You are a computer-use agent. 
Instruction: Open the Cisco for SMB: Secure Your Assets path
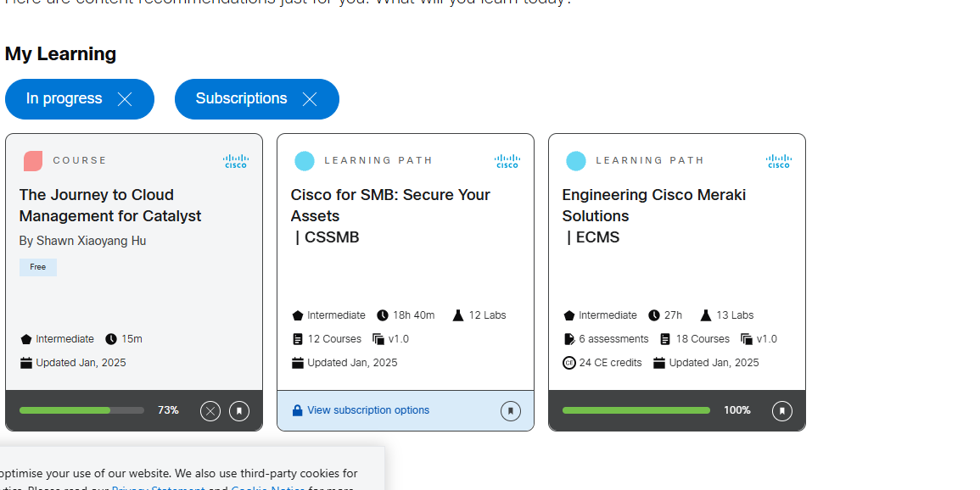tap(389, 205)
